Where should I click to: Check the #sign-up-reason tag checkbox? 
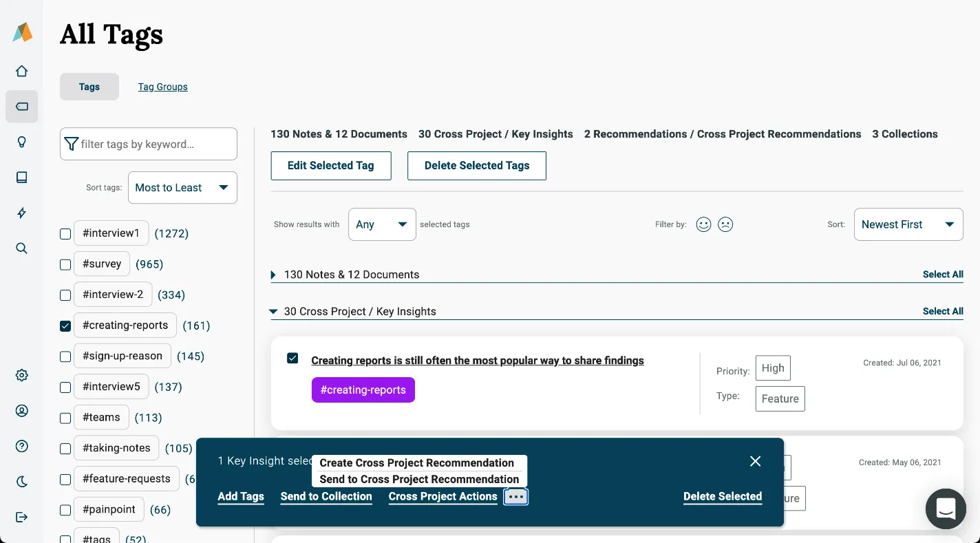tap(65, 356)
